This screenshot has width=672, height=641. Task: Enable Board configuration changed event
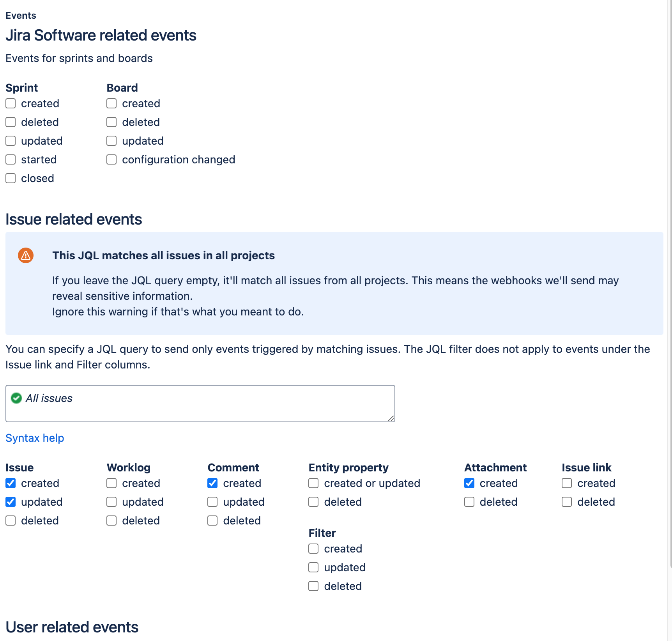click(x=111, y=159)
